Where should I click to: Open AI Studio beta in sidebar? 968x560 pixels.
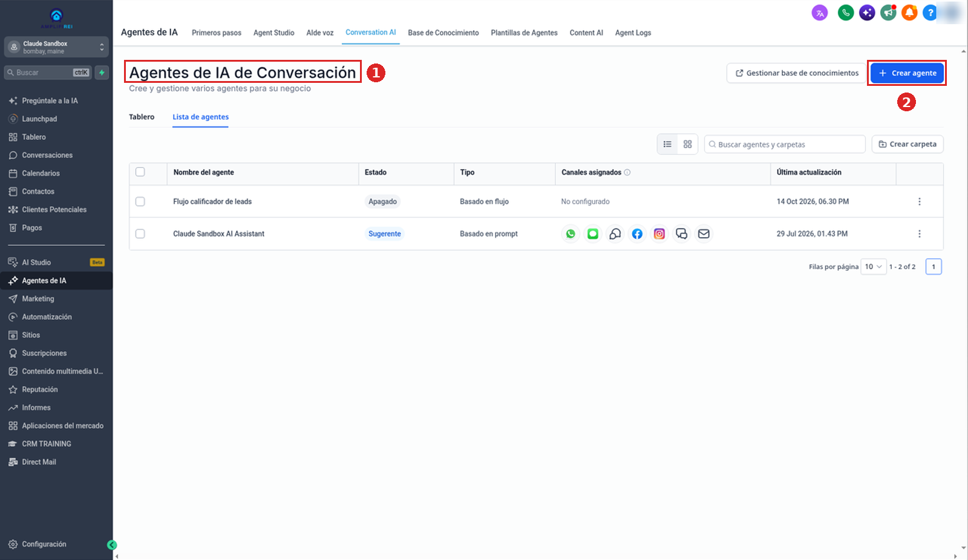56,262
